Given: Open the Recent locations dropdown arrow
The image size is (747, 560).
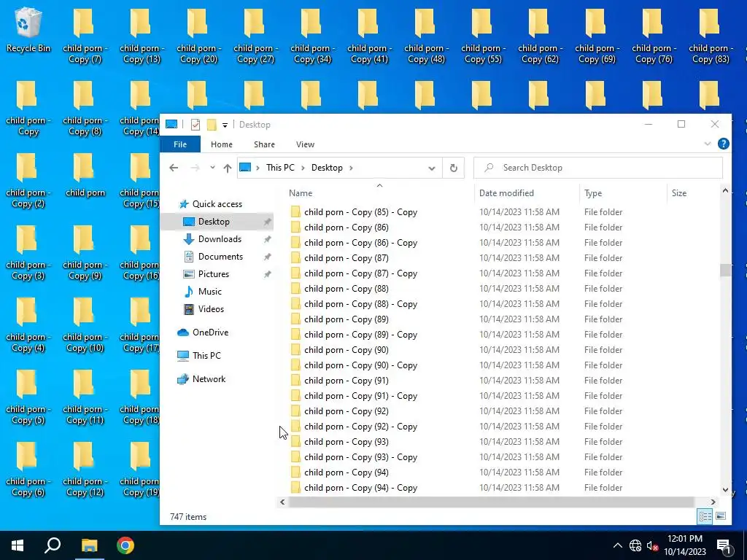Looking at the screenshot, I should pyautogui.click(x=212, y=168).
